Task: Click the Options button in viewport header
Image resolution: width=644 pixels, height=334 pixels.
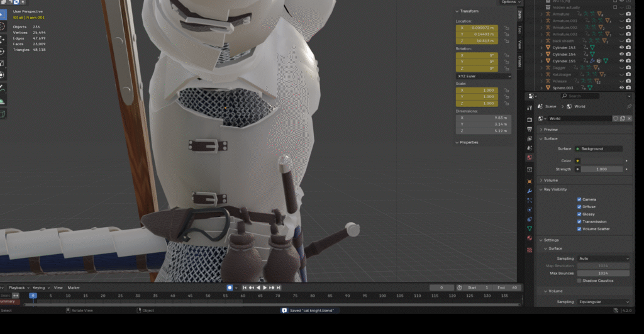Action: (508, 3)
